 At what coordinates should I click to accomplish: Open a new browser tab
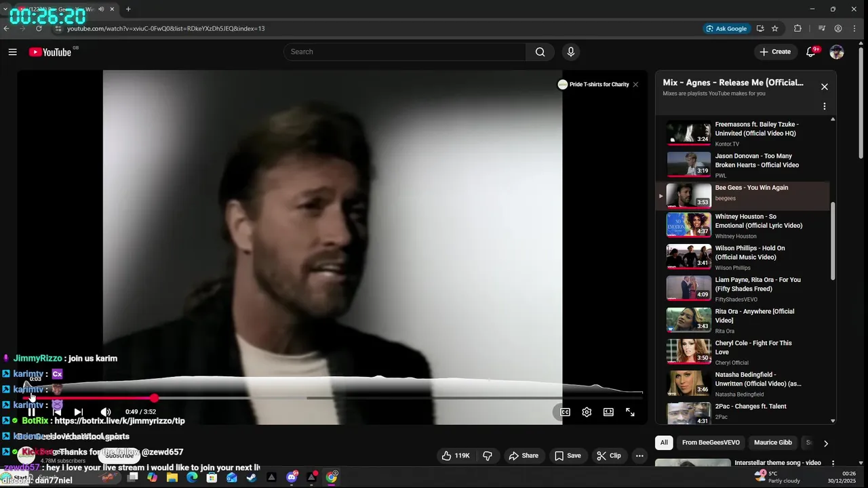(x=128, y=9)
